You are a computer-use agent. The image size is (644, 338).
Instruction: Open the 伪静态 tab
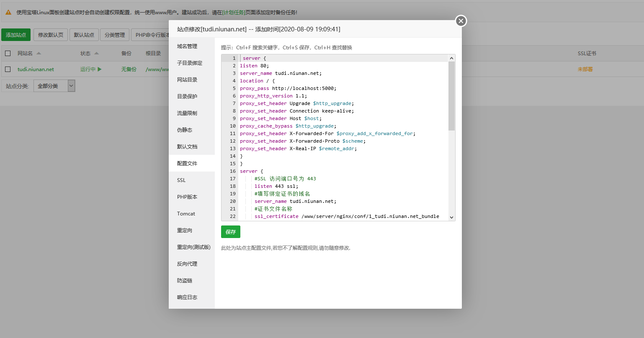click(192, 130)
